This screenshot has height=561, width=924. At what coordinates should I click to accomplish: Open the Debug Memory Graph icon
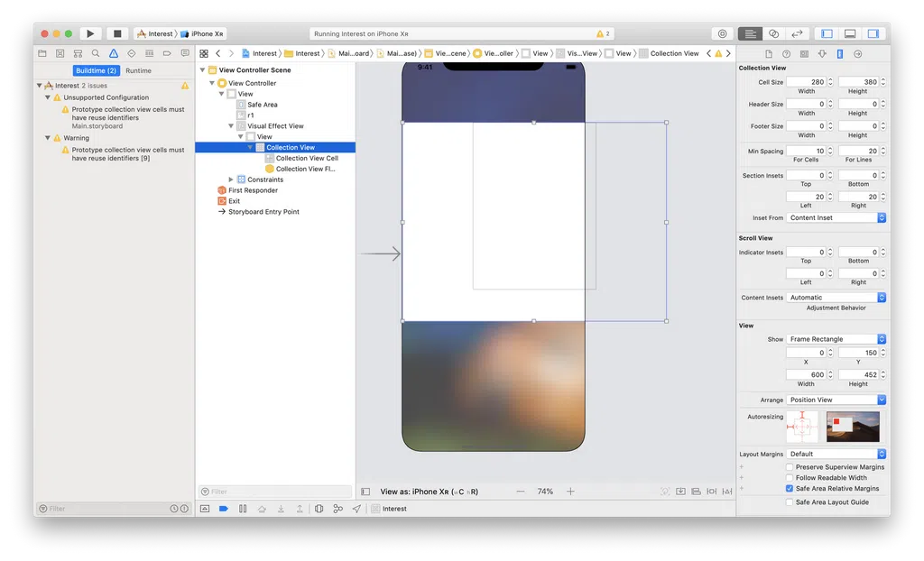coord(337,509)
